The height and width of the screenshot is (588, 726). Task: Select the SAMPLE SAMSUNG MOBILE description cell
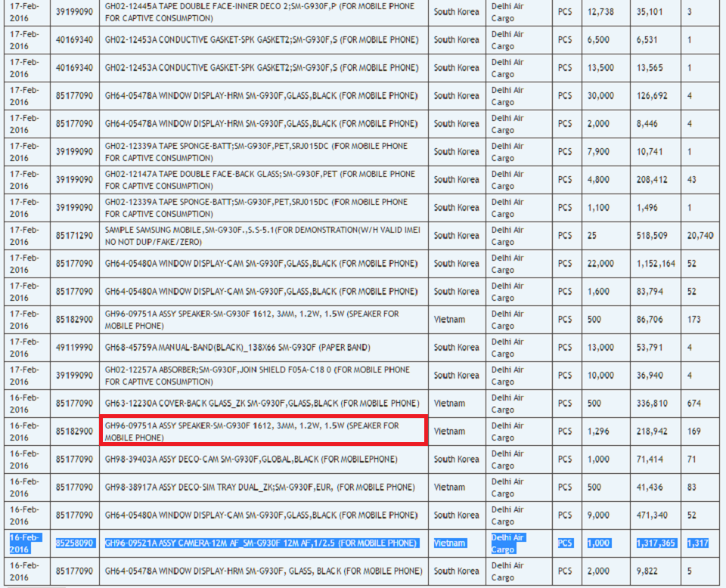tap(263, 236)
